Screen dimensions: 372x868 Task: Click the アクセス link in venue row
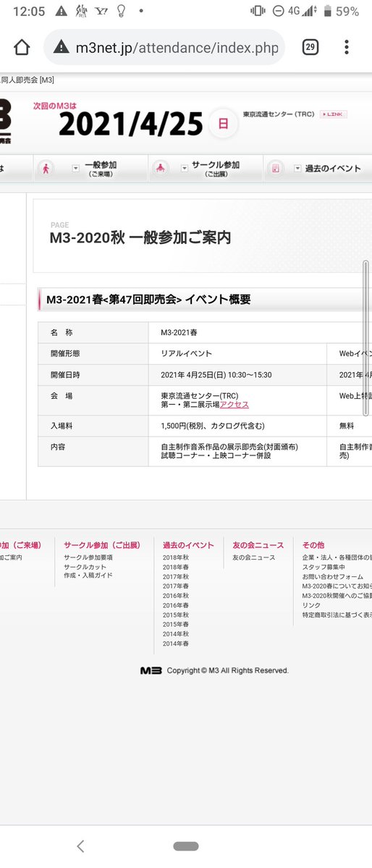pyautogui.click(x=234, y=405)
